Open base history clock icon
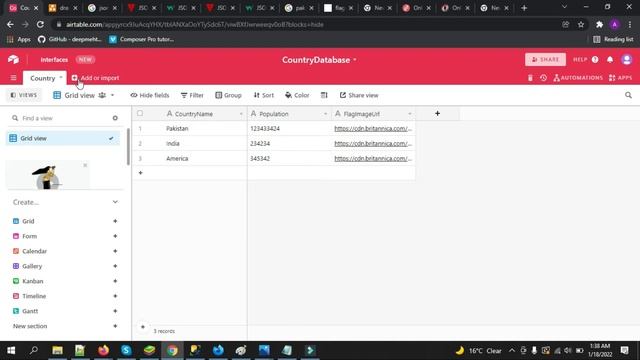Viewport: 640px width, 360px height. pos(543,78)
